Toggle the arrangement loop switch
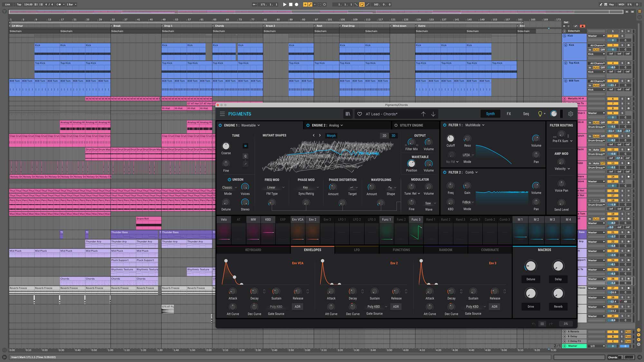 [362, 5]
